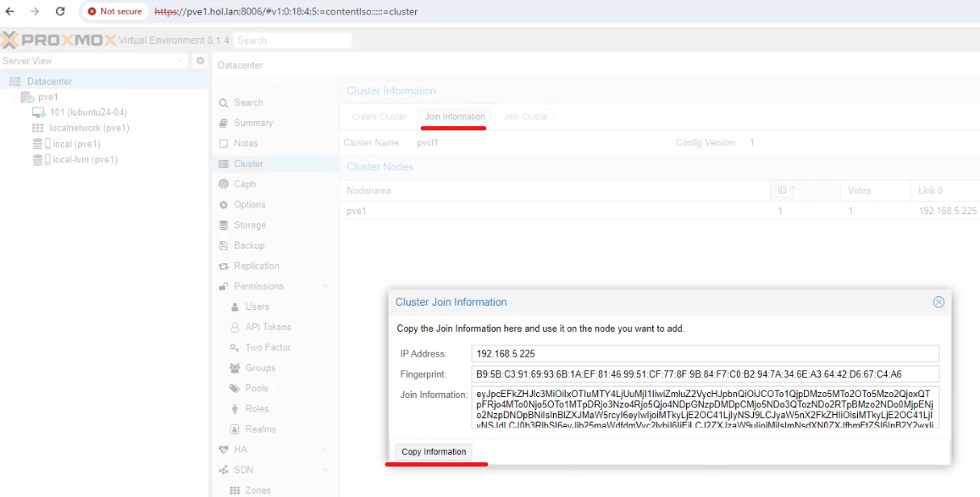Screen dimensions: 980x497
Task: Click the browser address bar URL
Action: (286, 11)
